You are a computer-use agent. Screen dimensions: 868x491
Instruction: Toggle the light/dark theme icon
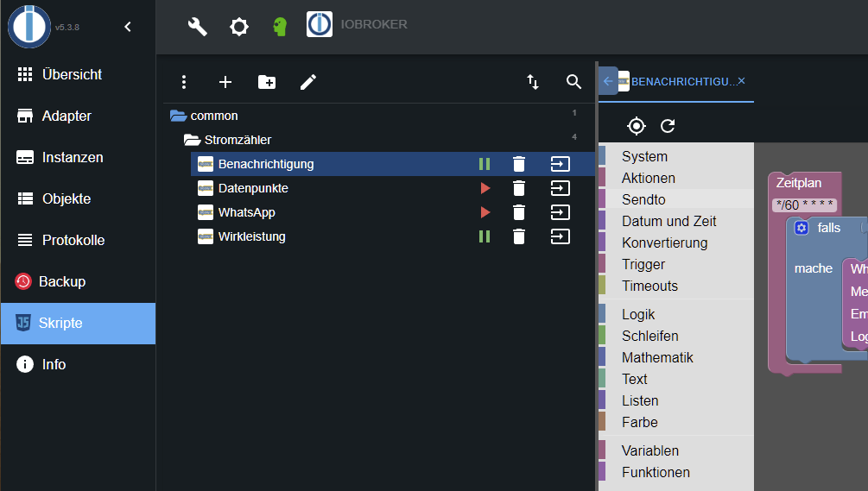coord(238,27)
